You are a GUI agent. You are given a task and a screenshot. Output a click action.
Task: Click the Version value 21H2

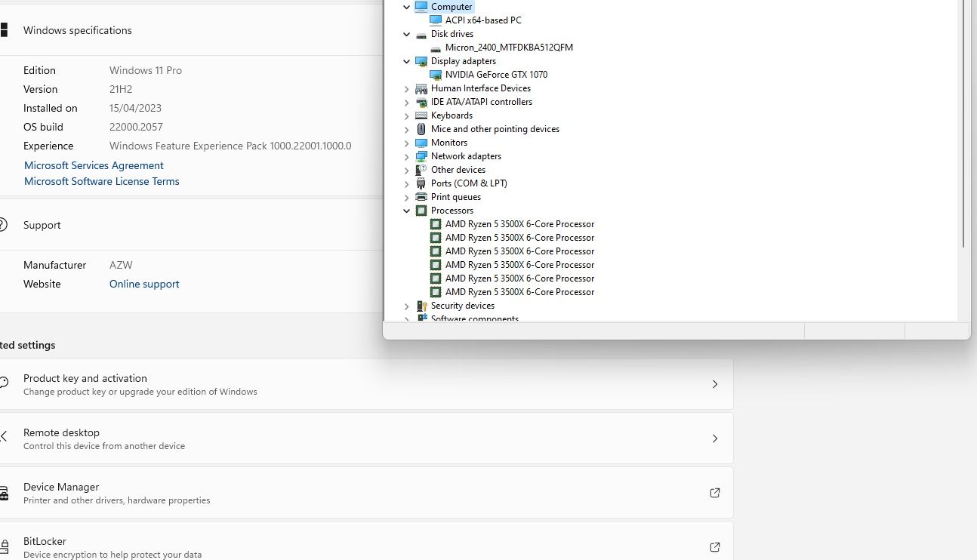(122, 89)
